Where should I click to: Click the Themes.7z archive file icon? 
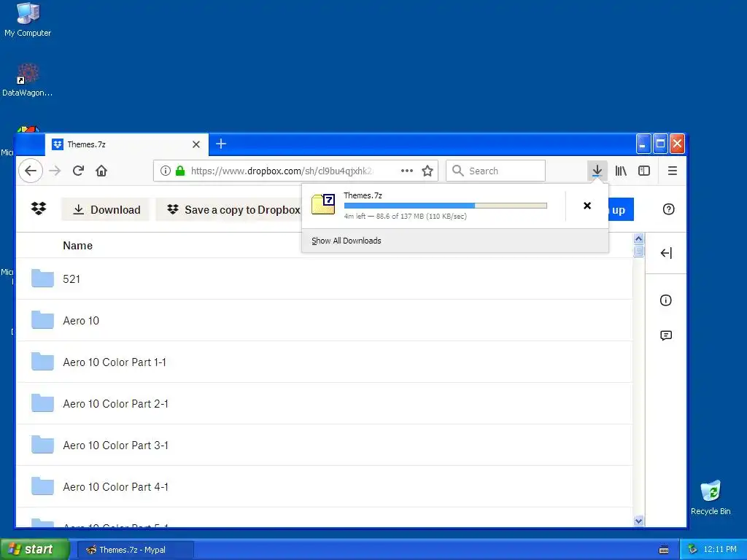tap(323, 204)
